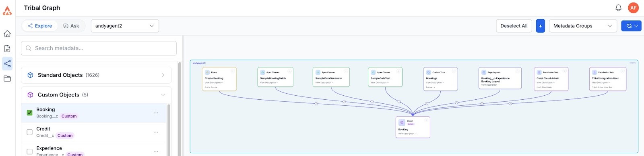Click the andyagent2 group label in graph
Image resolution: width=644 pixels, height=156 pixels.
point(199,63)
